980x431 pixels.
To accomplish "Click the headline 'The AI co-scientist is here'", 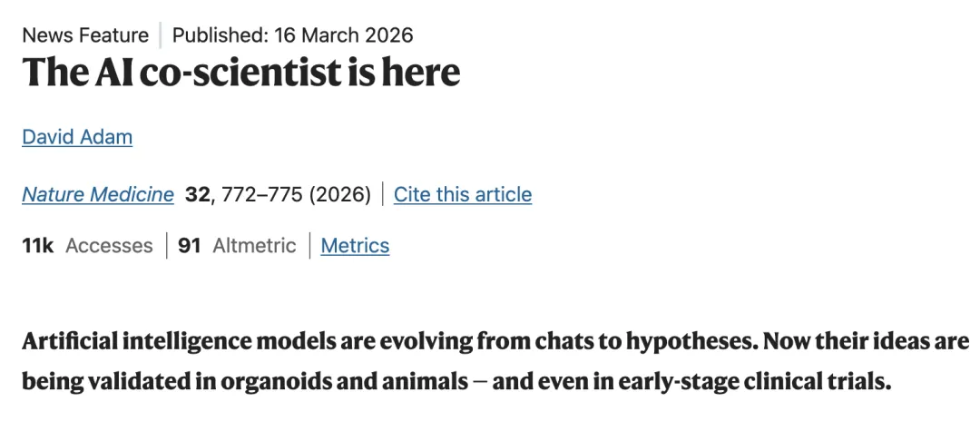I will [241, 73].
